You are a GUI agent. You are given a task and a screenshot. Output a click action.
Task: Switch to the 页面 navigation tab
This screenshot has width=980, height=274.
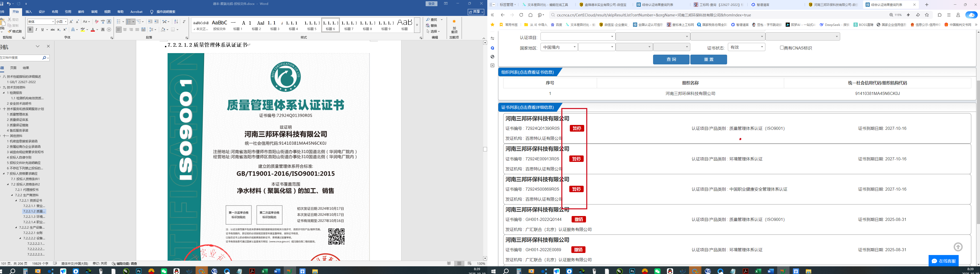13,68
